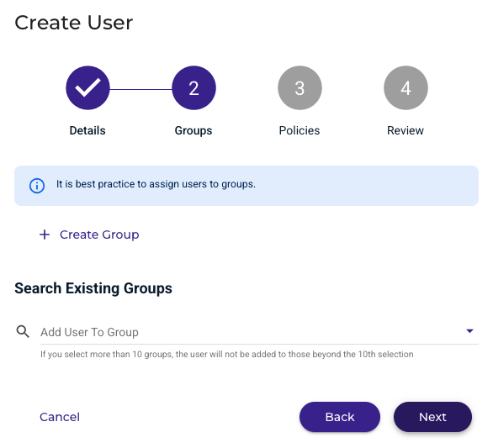Viewport: 493px width, 448px height.
Task: Click the Search Existing Groups heading
Action: click(93, 288)
